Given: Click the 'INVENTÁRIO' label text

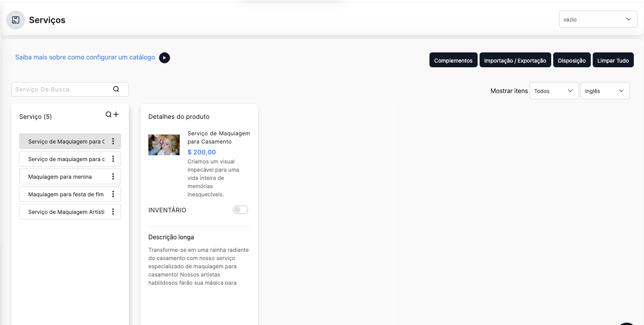Looking at the screenshot, I should [x=167, y=210].
